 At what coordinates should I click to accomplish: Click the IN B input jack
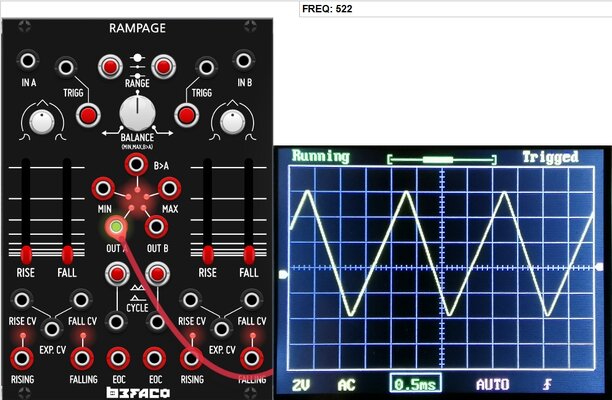(x=244, y=60)
